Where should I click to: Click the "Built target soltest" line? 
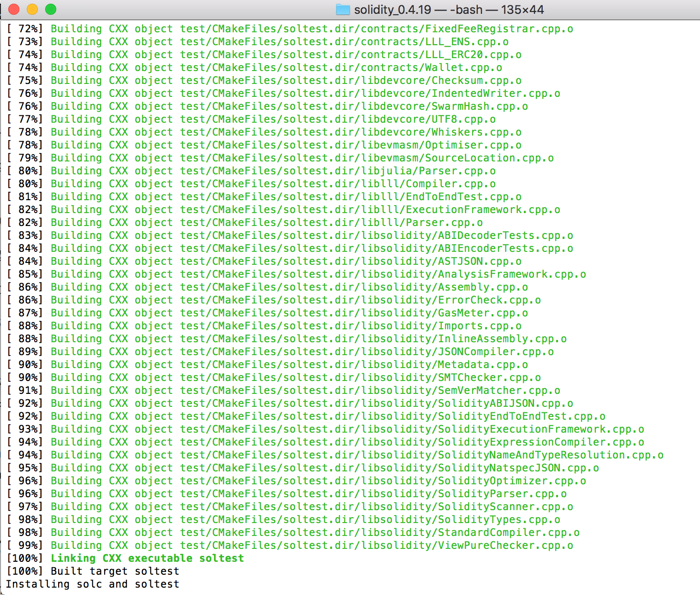click(93, 571)
